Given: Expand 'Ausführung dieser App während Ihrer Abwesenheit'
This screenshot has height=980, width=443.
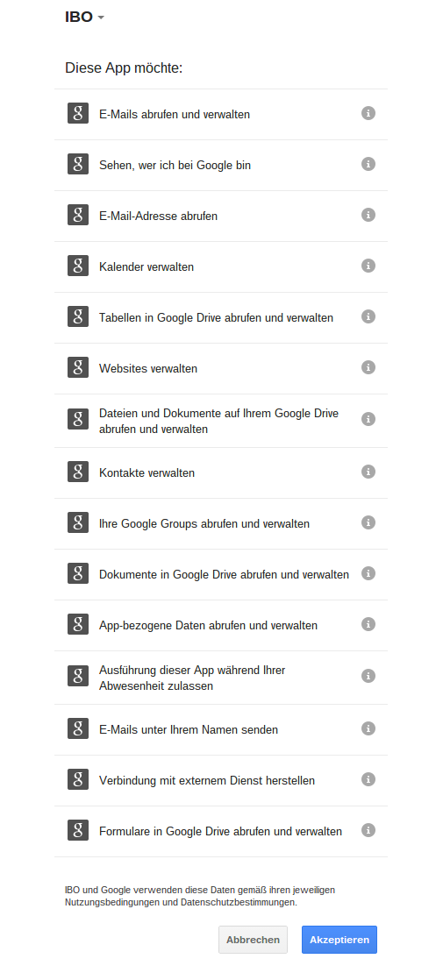Looking at the screenshot, I should tap(221, 678).
